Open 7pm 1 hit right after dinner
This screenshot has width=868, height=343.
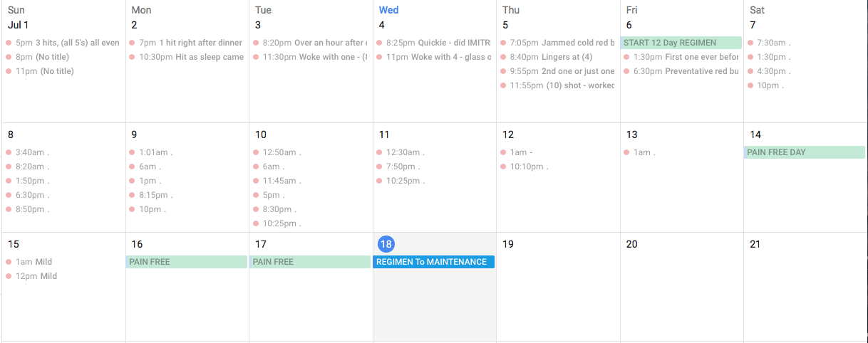point(186,43)
